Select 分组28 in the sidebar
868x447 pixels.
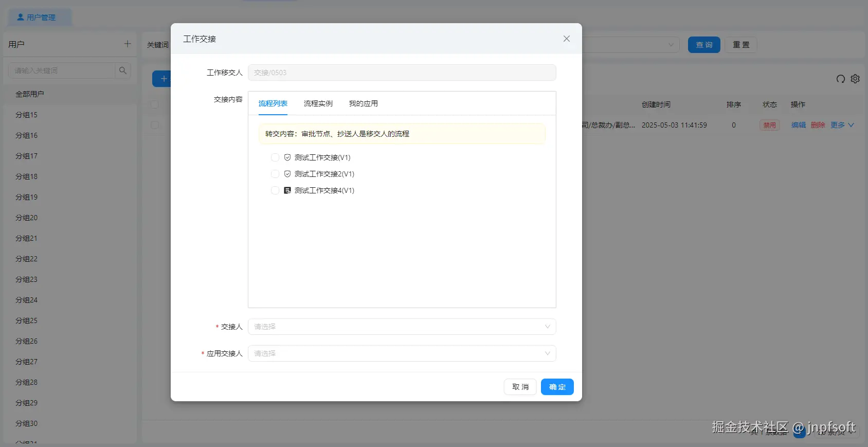tap(70, 382)
